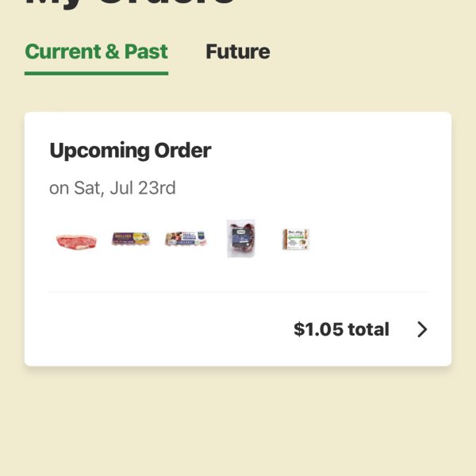Tap the raw steak product image
476x476 pixels.
[76, 241]
